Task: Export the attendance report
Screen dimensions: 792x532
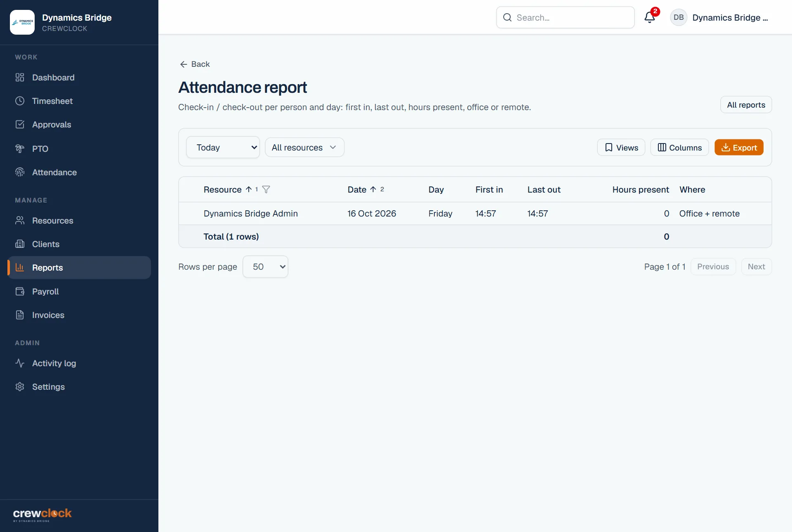Action: [x=739, y=147]
